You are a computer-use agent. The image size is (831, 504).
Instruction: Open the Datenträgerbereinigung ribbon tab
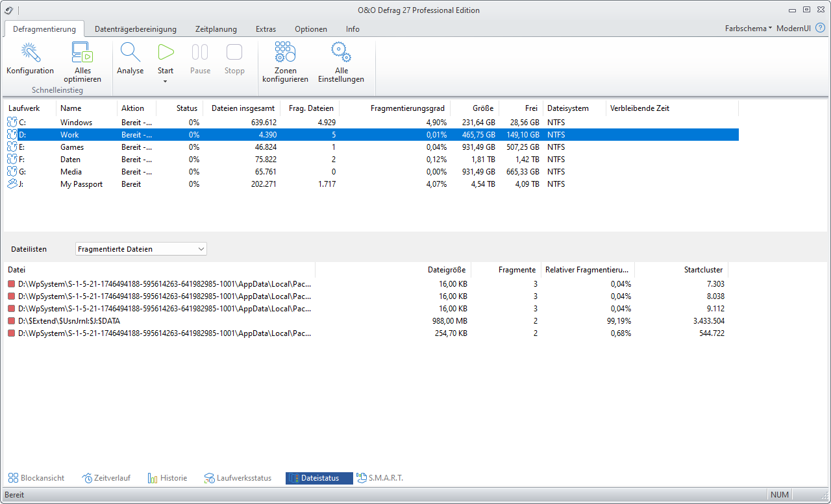tap(136, 29)
